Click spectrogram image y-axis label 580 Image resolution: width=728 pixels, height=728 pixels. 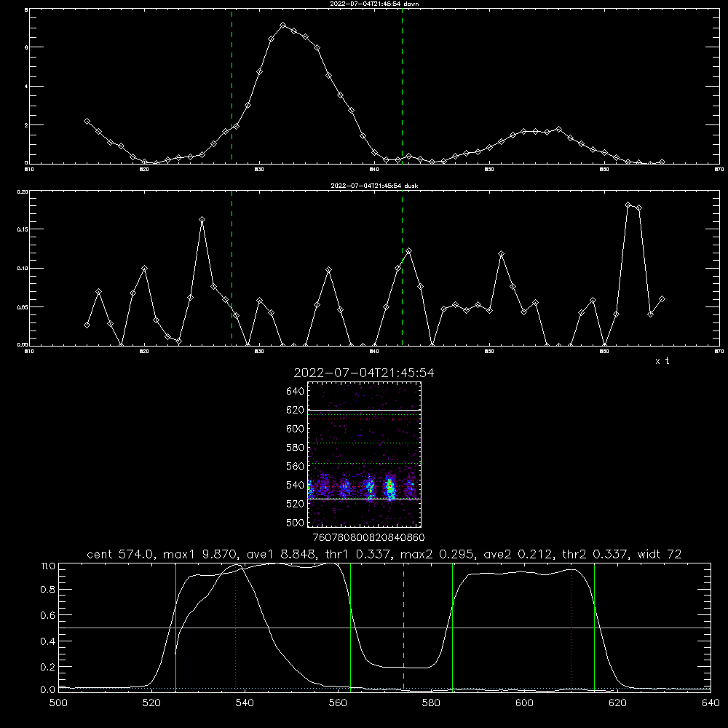click(296, 448)
